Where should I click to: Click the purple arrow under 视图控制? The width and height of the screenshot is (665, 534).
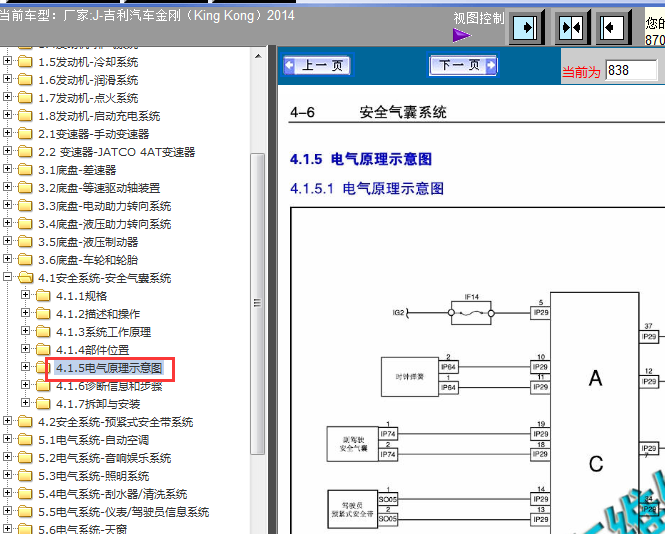click(461, 35)
